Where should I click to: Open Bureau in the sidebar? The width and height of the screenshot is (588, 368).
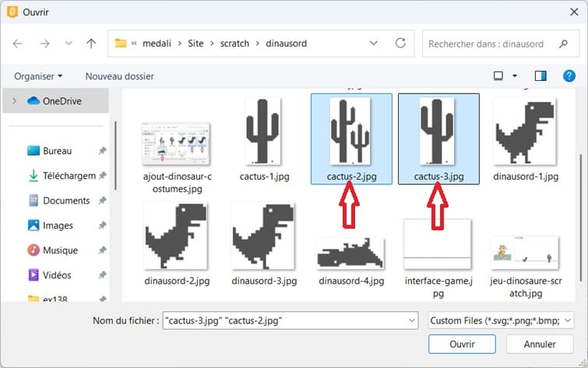57,151
